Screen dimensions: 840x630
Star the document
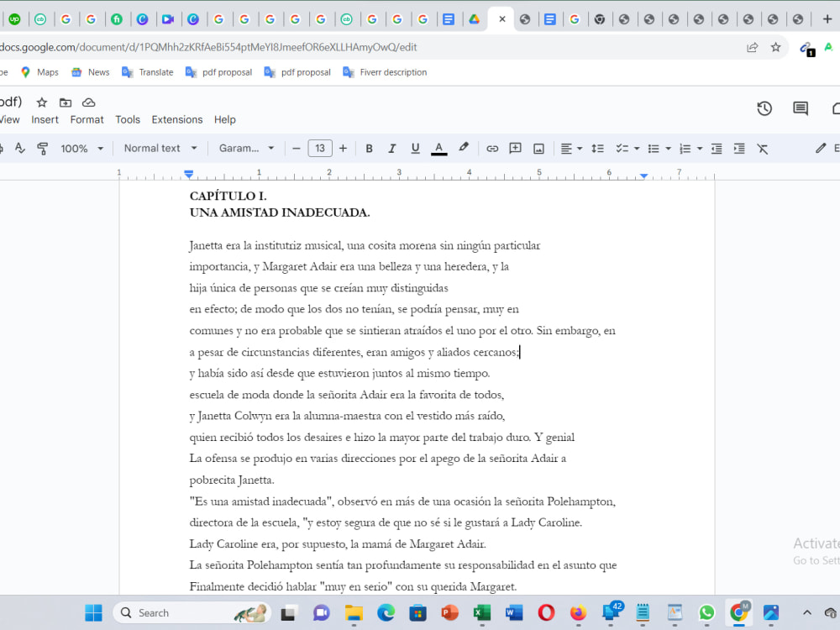pos(42,102)
